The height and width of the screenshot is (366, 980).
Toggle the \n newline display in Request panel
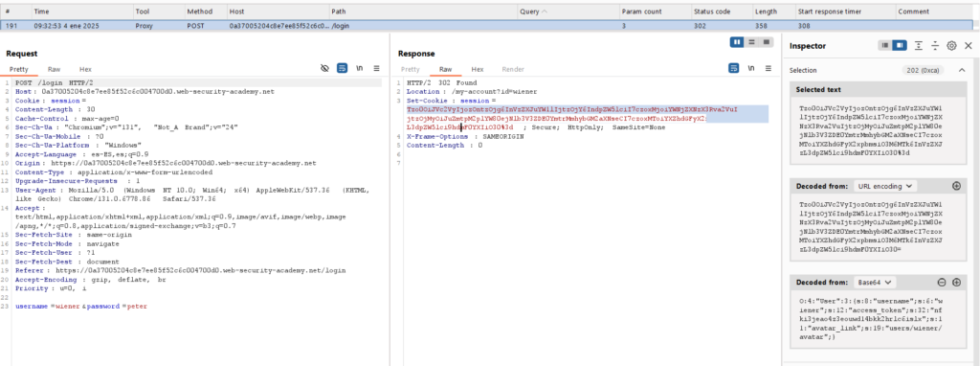coord(360,68)
